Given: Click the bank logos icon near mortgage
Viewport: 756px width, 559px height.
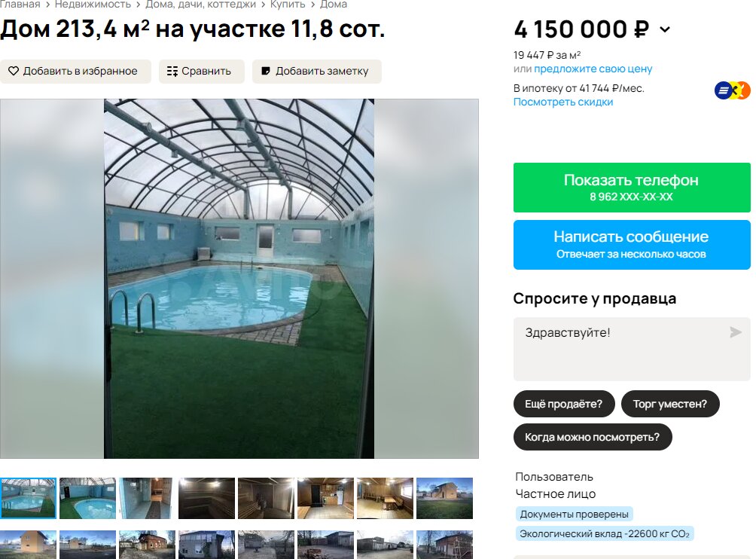Looking at the screenshot, I should (733, 90).
